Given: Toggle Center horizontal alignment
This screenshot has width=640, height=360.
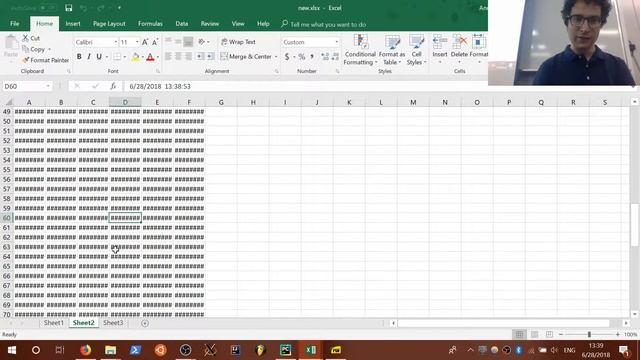Looking at the screenshot, I should point(178,56).
